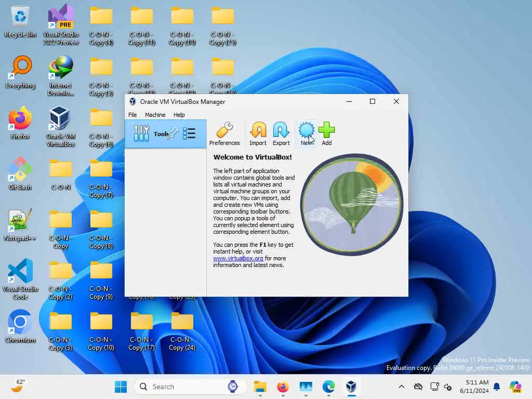The height and width of the screenshot is (399, 532).
Task: Click the notification bell icon
Action: point(497,387)
